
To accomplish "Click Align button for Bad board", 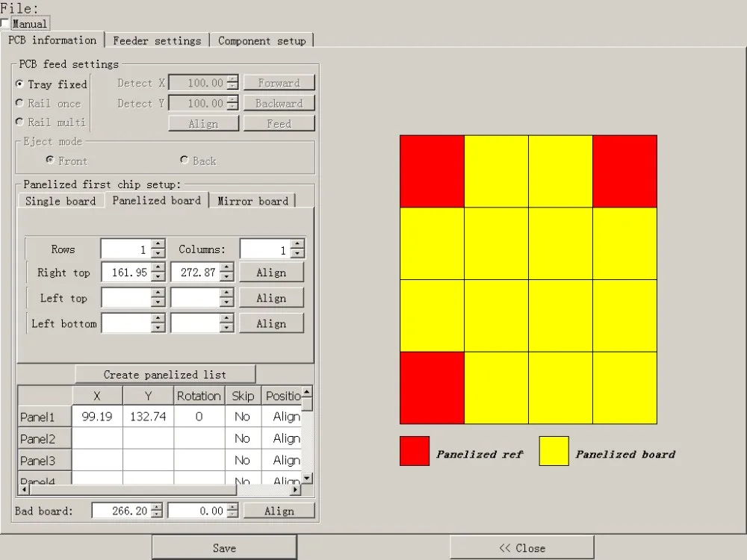I will point(279,511).
